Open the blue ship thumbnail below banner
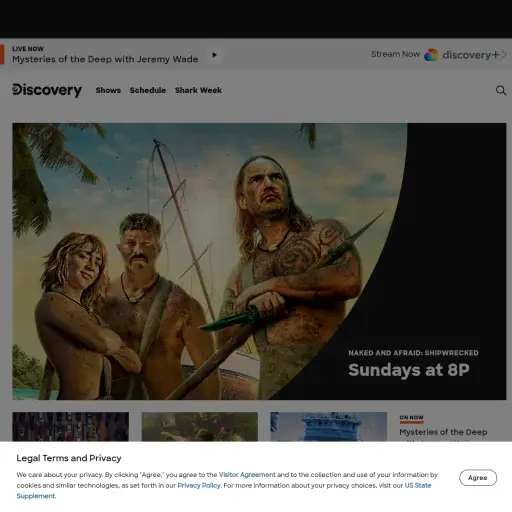This screenshot has width=512, height=512. pyautogui.click(x=328, y=427)
